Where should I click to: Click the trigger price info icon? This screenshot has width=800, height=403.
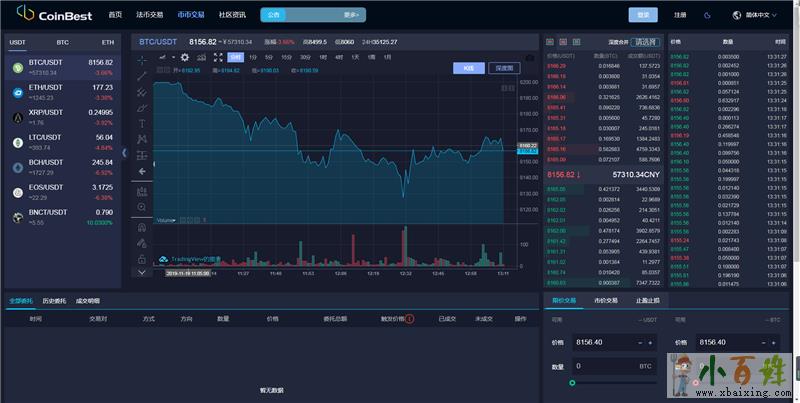[x=409, y=319]
